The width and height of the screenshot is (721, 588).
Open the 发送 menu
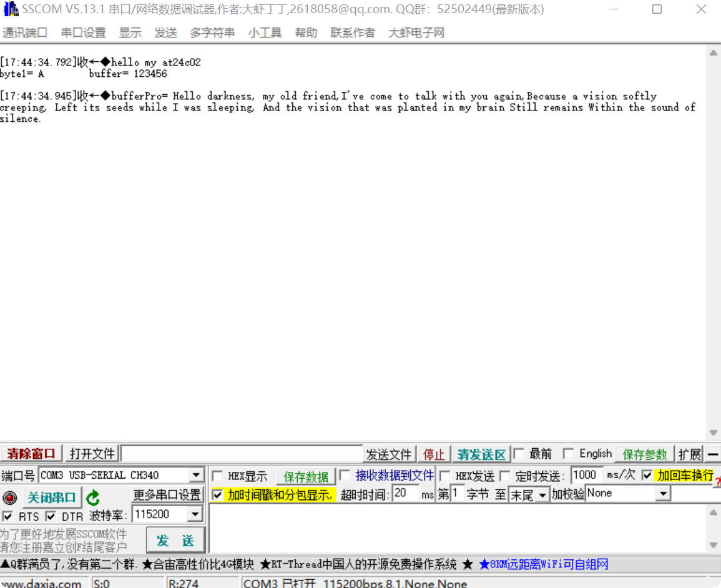(x=165, y=32)
